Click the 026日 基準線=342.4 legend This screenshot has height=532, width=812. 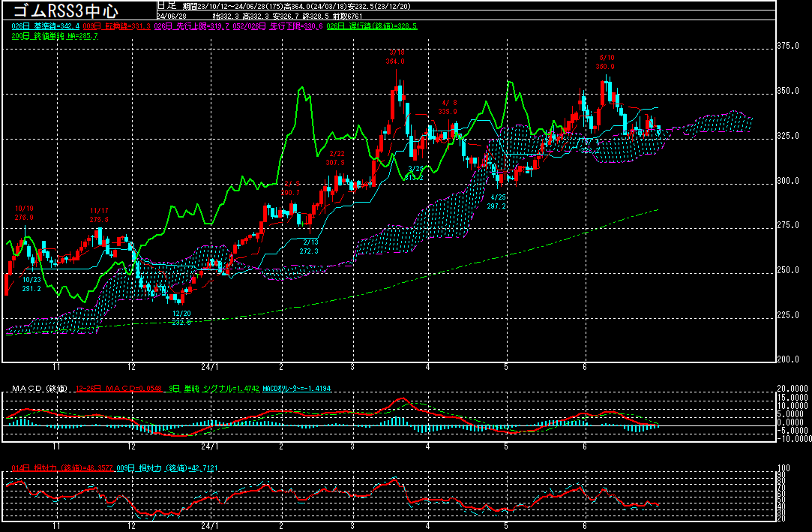tap(46, 26)
